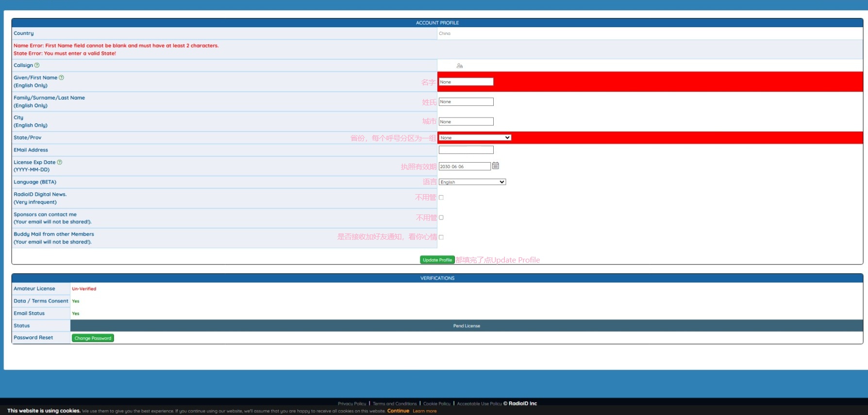Focus the Given/First Name text field
The image size is (868, 415).
coord(466,82)
